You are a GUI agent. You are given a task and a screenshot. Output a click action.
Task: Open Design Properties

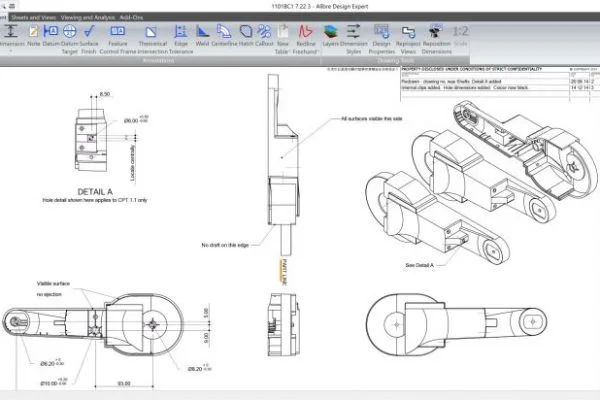[382, 39]
